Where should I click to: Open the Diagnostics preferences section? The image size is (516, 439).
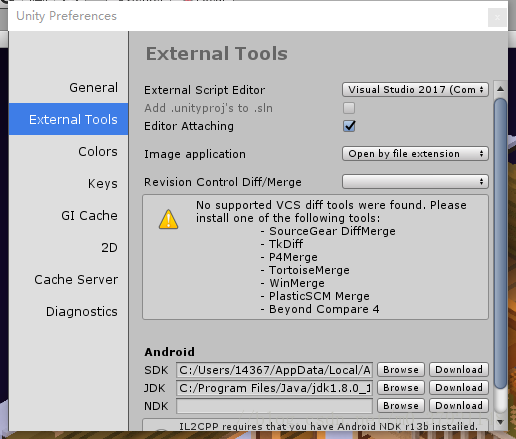pyautogui.click(x=82, y=312)
